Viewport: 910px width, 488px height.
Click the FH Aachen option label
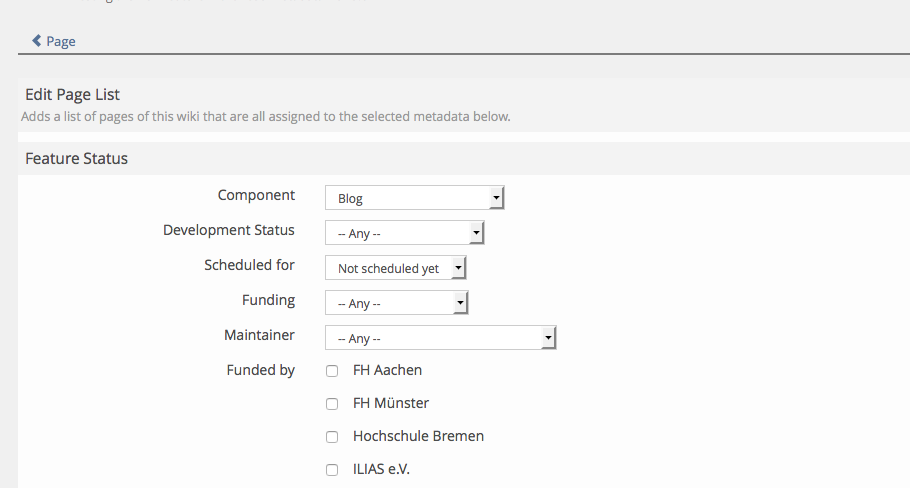(x=387, y=370)
